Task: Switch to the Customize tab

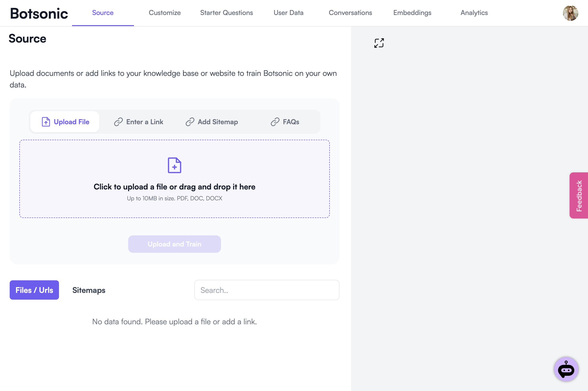Action: click(x=165, y=12)
